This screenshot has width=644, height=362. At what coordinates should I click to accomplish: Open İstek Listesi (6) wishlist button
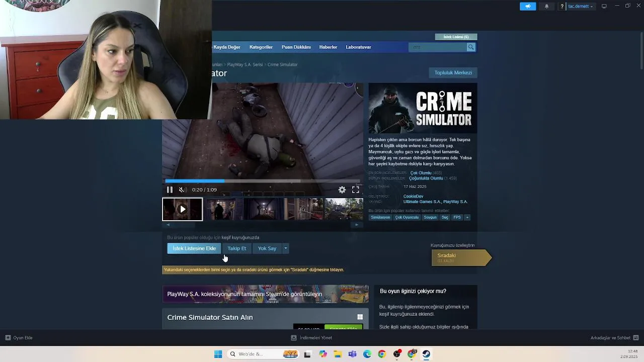[456, 37]
